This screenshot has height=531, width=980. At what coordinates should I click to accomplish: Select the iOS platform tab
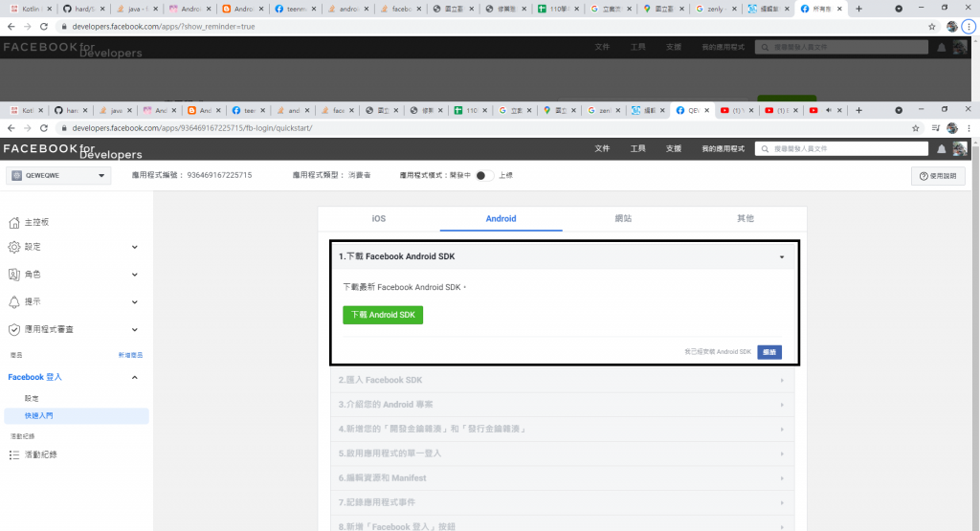[379, 219]
